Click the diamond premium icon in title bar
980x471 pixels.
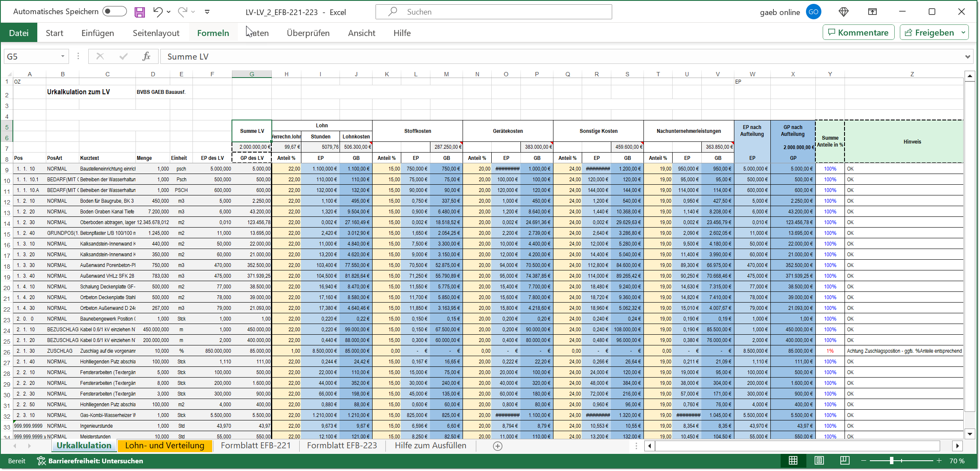tap(844, 12)
